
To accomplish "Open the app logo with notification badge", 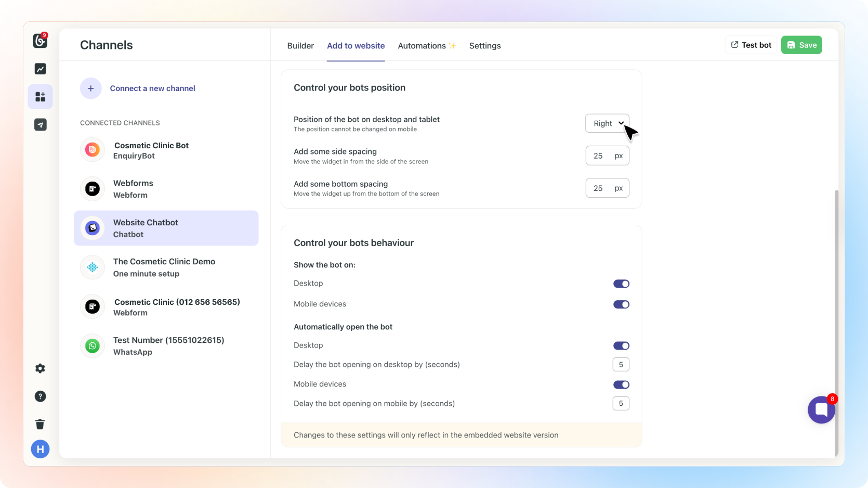I will tap(40, 40).
